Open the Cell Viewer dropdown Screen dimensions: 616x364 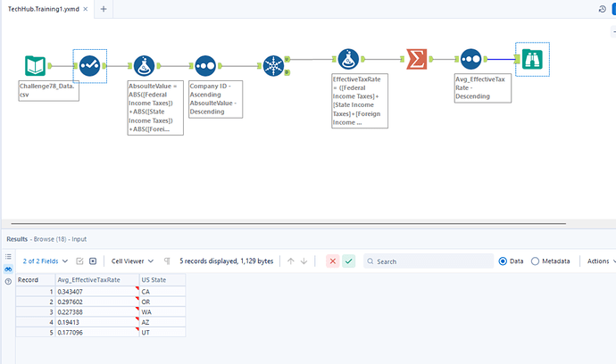click(130, 261)
